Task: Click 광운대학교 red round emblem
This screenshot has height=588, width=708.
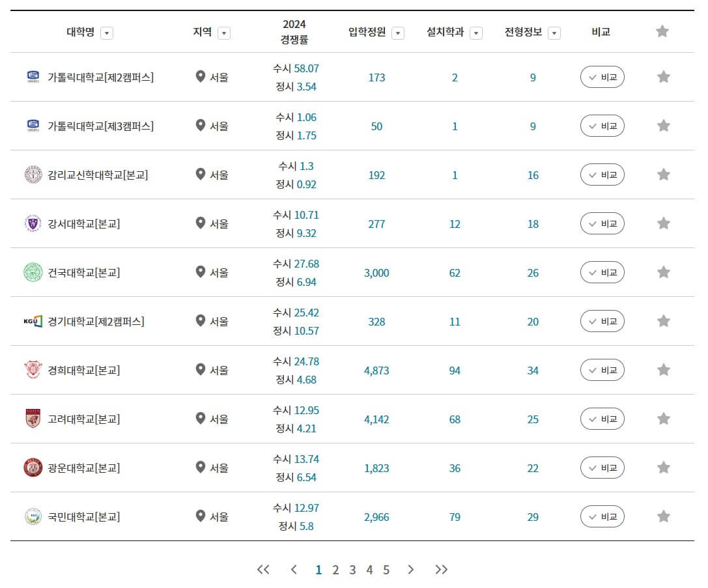Action: [x=33, y=468]
